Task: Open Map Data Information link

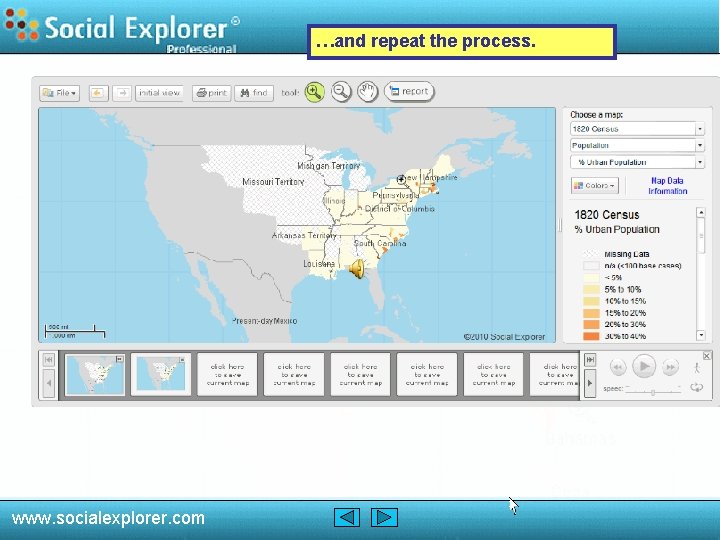Action: [x=668, y=186]
